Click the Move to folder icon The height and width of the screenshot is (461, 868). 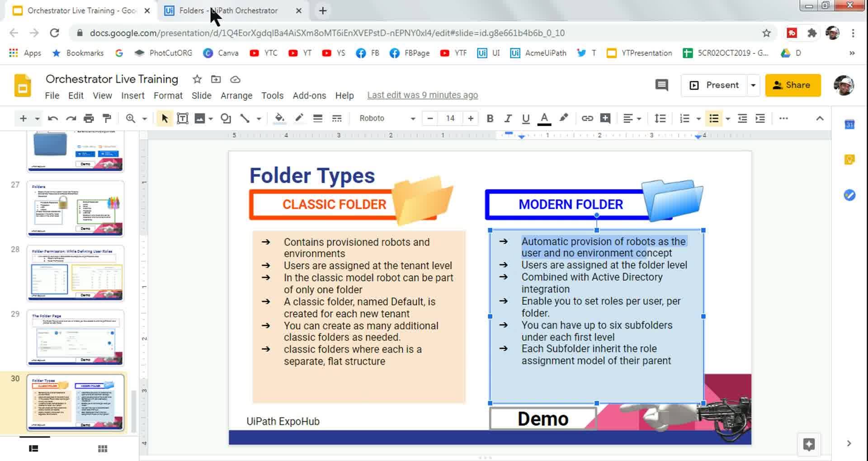click(x=216, y=80)
